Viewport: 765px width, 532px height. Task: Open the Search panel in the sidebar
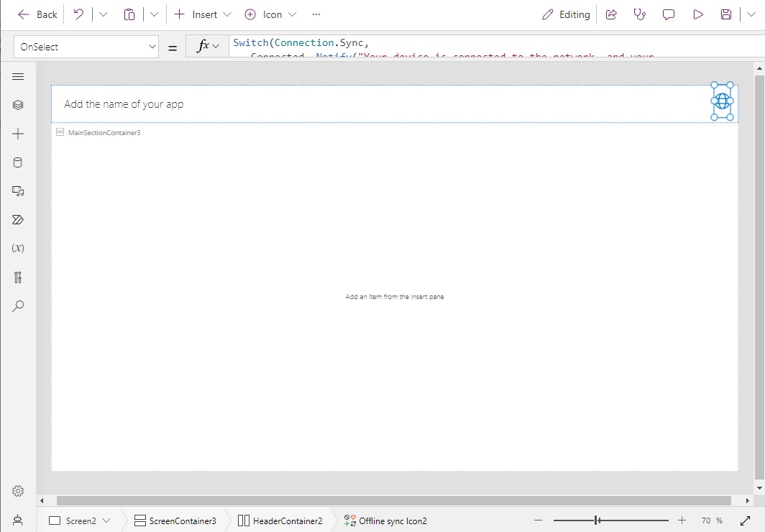pos(18,306)
